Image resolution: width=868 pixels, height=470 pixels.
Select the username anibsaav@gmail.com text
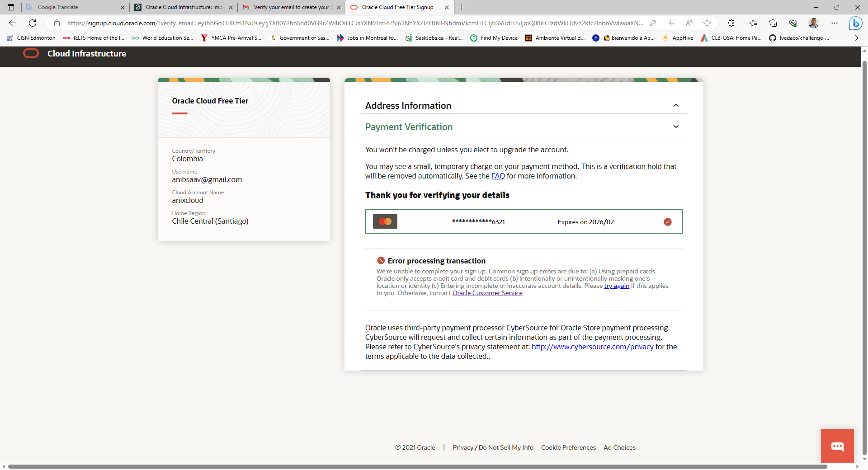pos(207,179)
